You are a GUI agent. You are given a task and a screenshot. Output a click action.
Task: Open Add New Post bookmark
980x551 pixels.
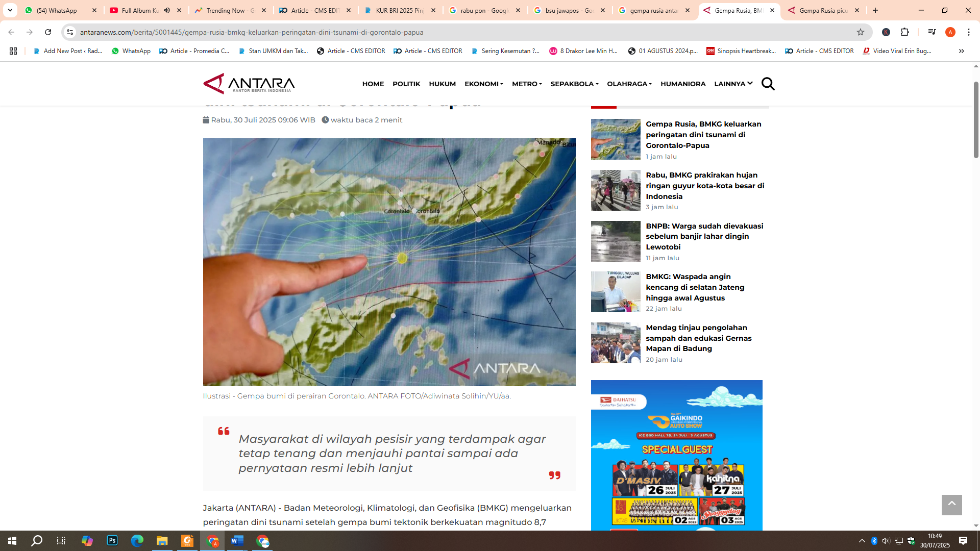tap(67, 51)
